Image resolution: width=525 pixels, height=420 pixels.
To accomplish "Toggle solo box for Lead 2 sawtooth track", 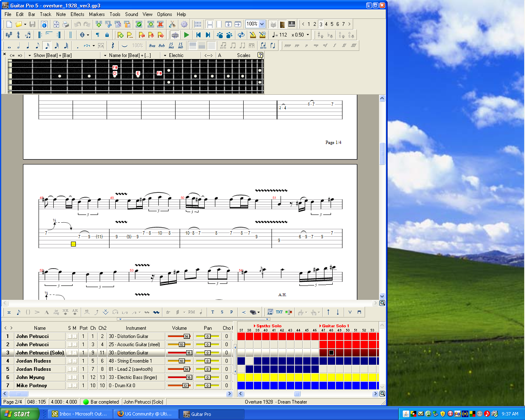I will coord(70,369).
